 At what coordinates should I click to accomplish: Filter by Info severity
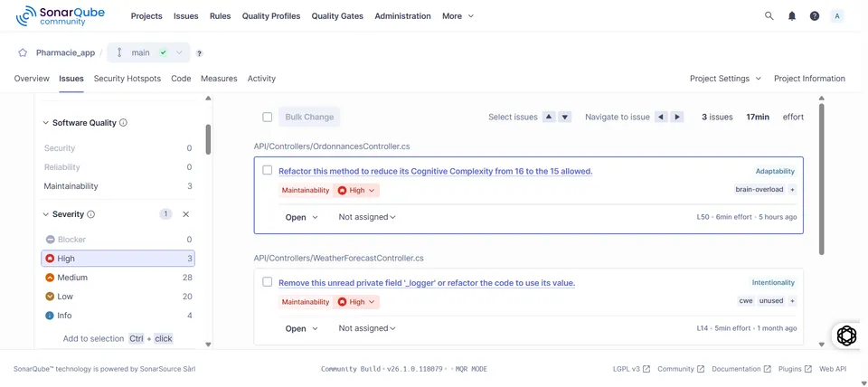[x=118, y=315]
